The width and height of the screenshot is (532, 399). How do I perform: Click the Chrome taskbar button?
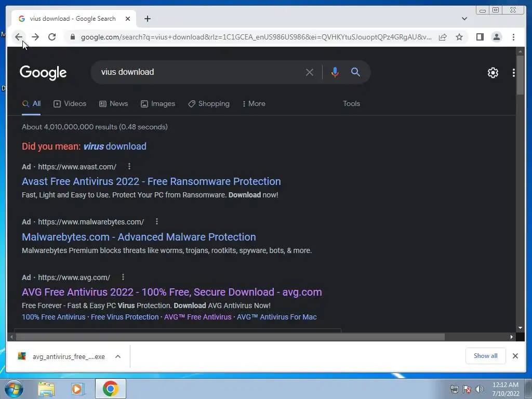click(x=111, y=389)
